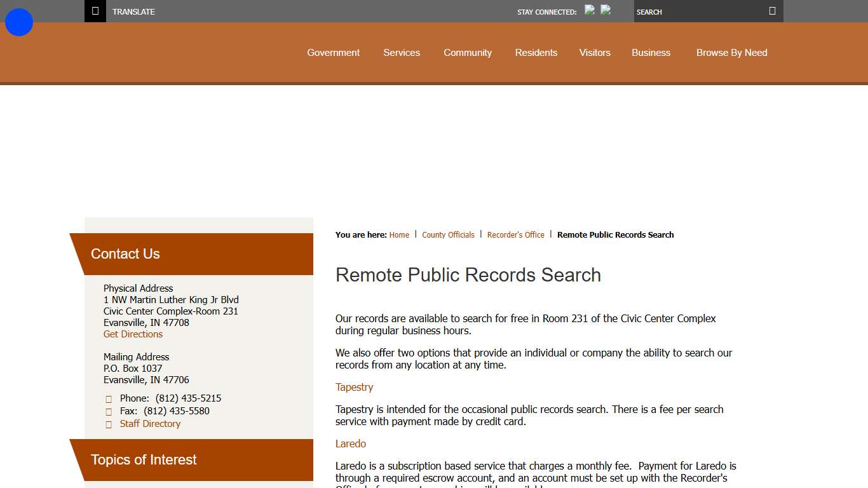Select the Residents menu item
Image resolution: width=868 pixels, height=488 pixels.
click(x=536, y=53)
